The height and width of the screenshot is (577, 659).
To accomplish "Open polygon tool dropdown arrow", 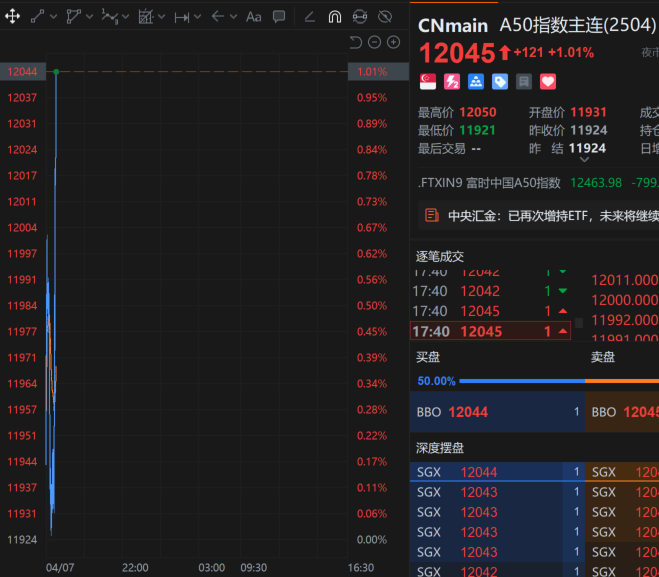I will pos(89,17).
